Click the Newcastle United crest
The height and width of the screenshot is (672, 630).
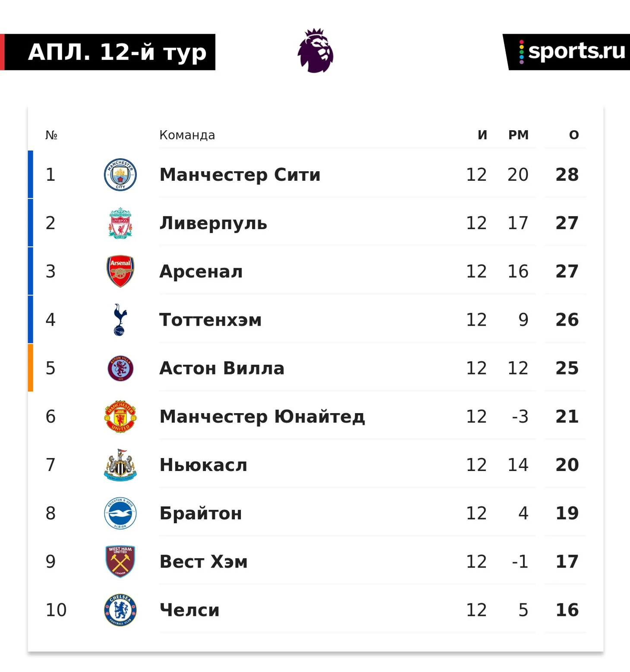120,465
